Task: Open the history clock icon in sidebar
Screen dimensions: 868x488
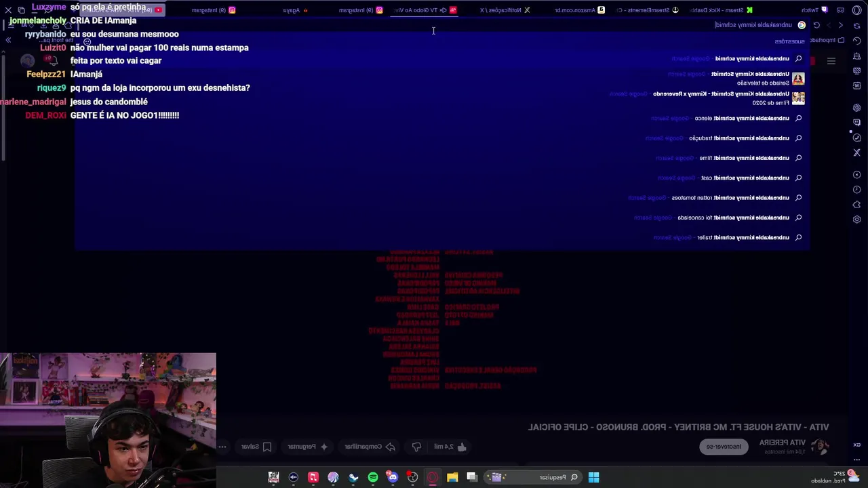Action: (x=856, y=190)
